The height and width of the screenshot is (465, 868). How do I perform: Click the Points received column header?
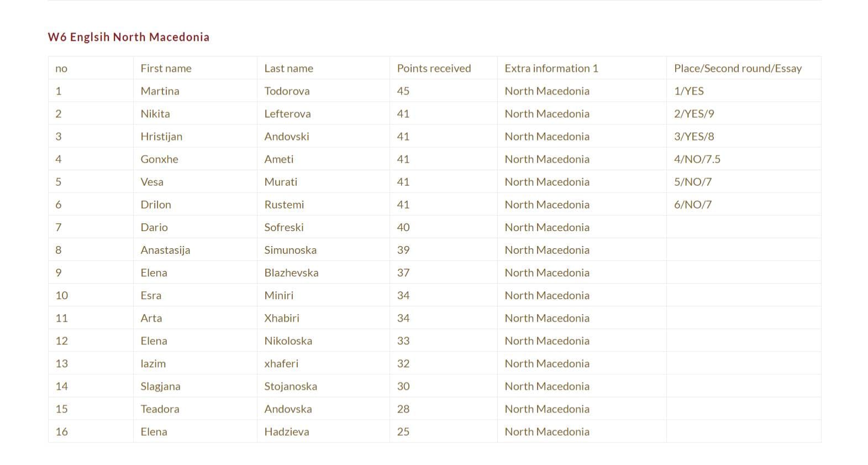click(434, 69)
